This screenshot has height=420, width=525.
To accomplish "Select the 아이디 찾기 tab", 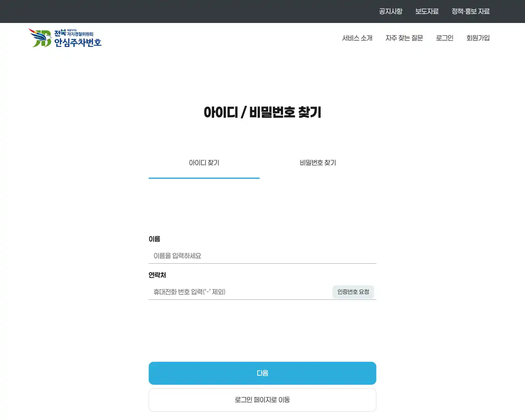I will [204, 163].
